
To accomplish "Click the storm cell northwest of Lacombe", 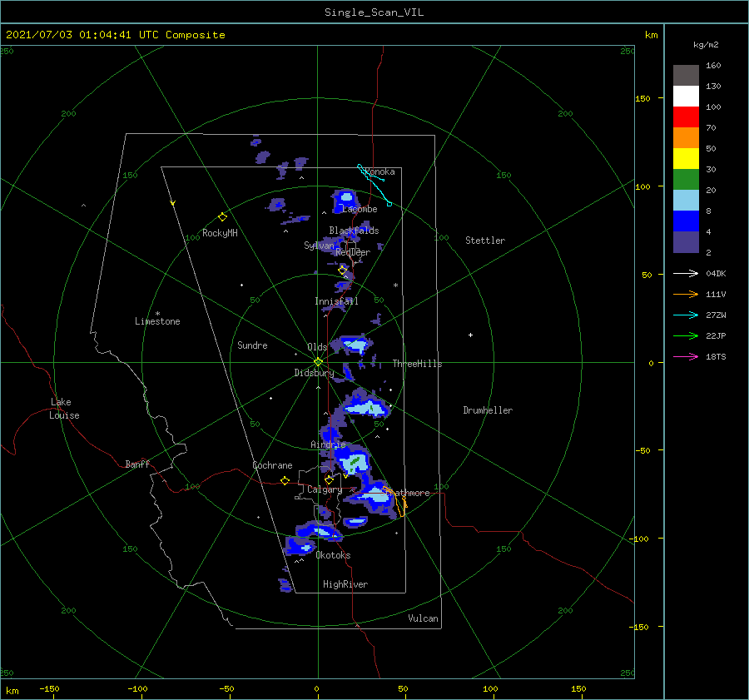I will 345,199.
